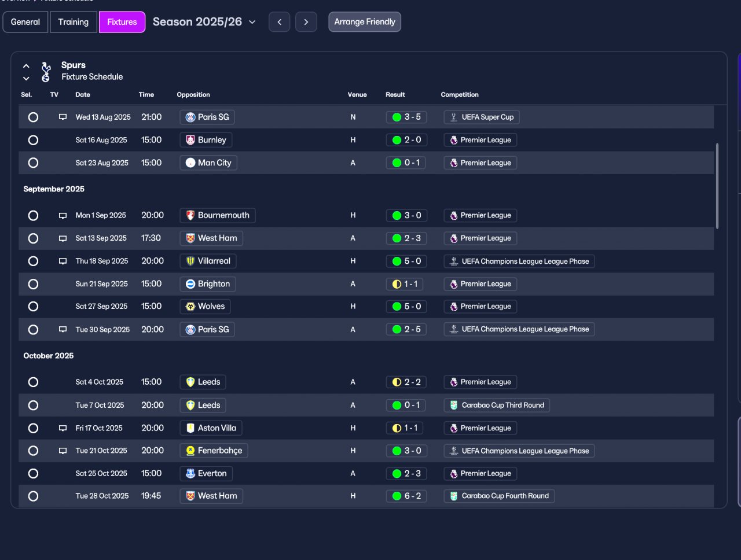This screenshot has height=560, width=741.
Task: Select the radio button for the Everton fixture
Action: [x=33, y=474]
